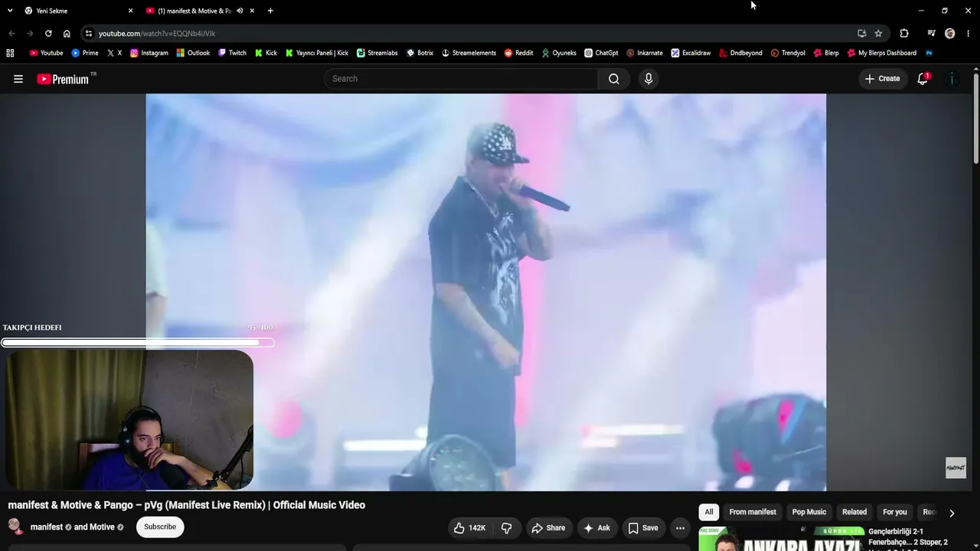Open the tab search dropdown arrow
Screen dimensions: 980x551
10,11
